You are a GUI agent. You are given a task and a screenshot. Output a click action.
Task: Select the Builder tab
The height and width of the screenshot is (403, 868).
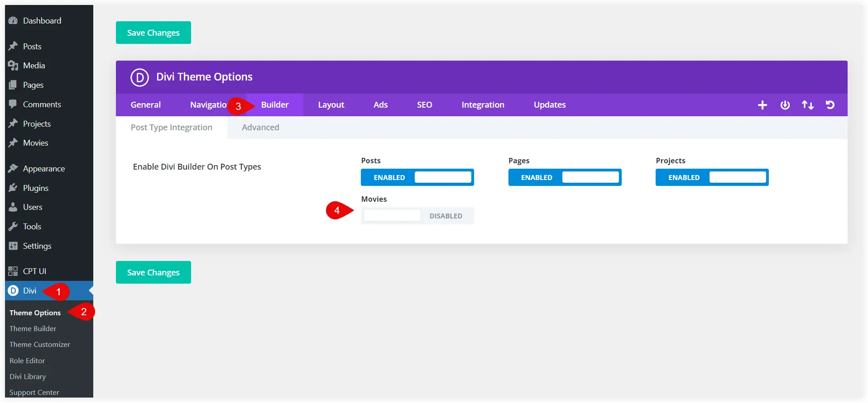pos(275,105)
